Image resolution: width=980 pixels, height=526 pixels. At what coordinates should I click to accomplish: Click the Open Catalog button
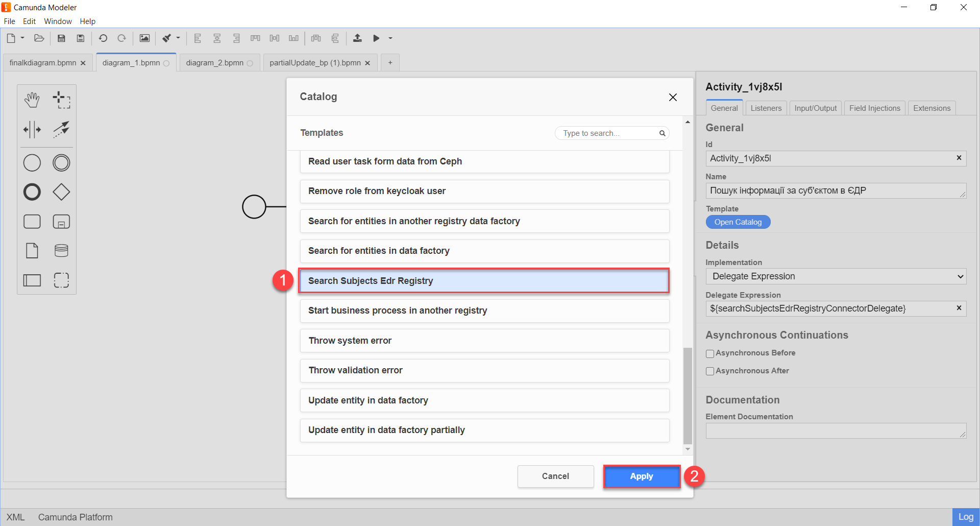(738, 222)
